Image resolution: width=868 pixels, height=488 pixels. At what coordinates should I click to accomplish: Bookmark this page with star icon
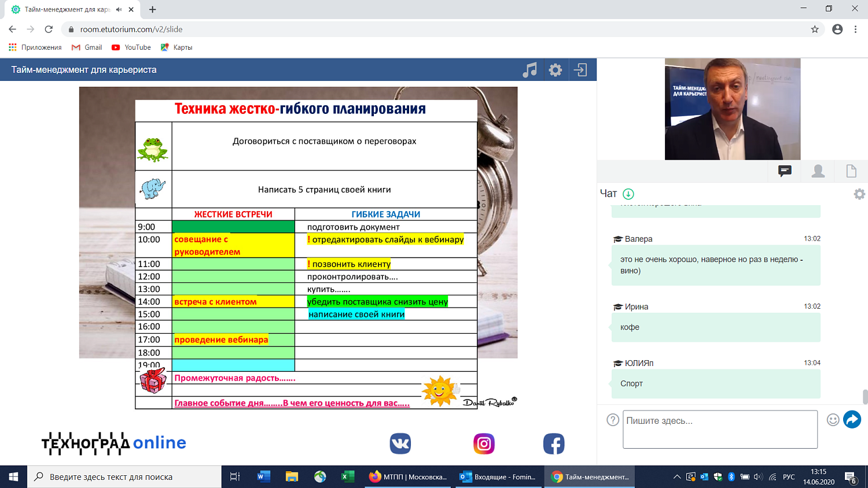[x=815, y=29]
